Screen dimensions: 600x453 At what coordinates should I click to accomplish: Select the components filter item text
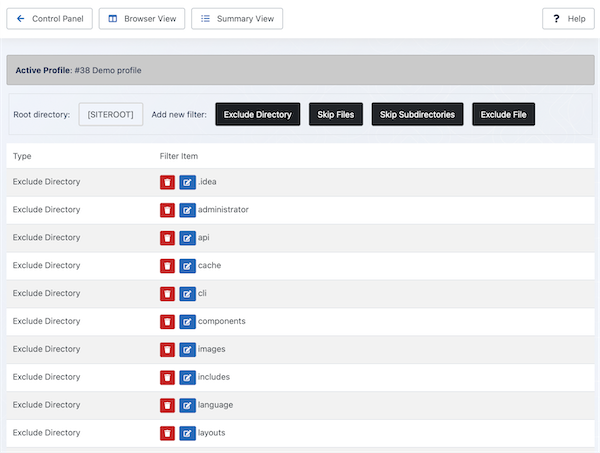[x=222, y=321]
